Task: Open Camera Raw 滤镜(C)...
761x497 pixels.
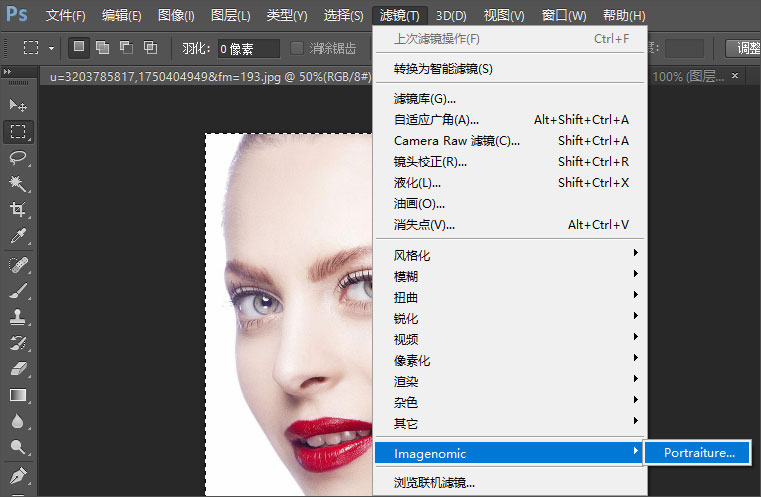Action: click(510, 141)
